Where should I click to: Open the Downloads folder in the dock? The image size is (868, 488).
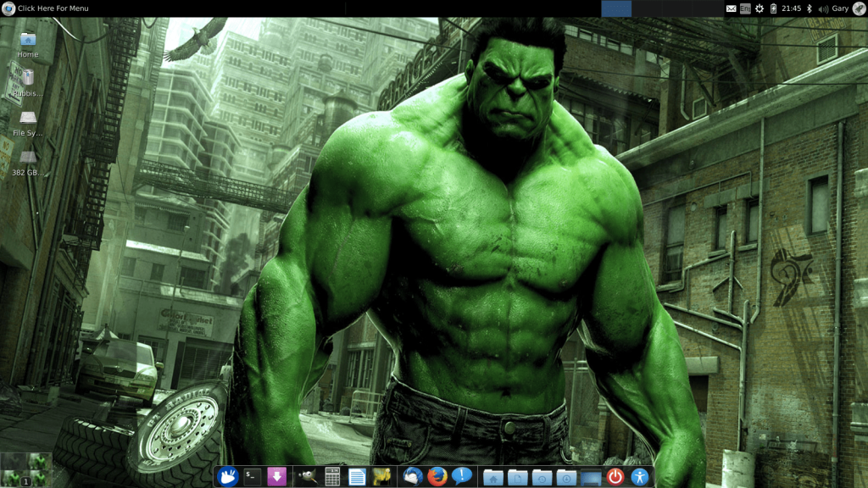565,477
